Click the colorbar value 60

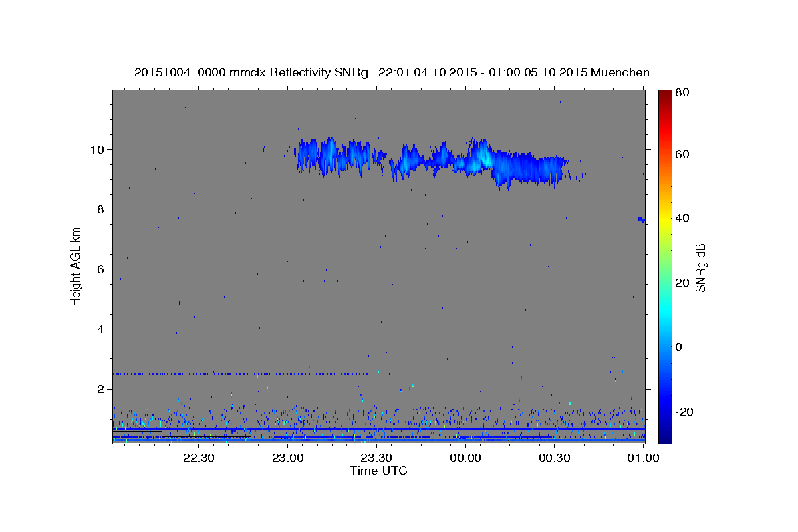[x=684, y=154]
